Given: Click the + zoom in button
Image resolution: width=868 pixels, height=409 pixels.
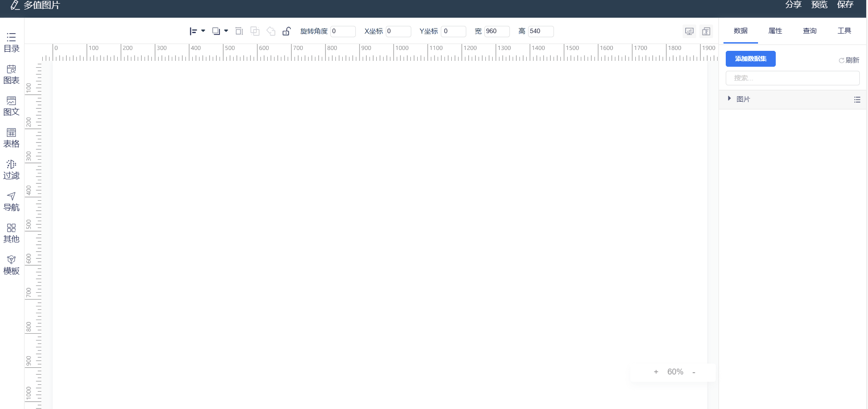Looking at the screenshot, I should [x=656, y=372].
